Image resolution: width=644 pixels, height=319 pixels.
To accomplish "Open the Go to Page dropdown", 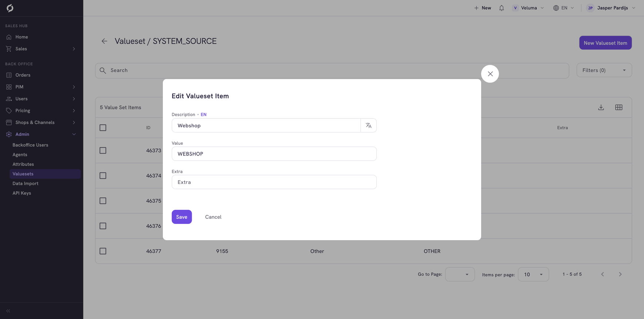I will 460,274.
